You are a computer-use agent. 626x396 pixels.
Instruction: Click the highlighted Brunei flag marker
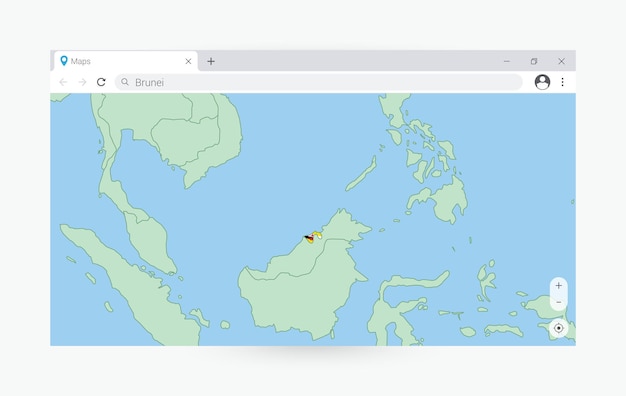[x=313, y=237]
